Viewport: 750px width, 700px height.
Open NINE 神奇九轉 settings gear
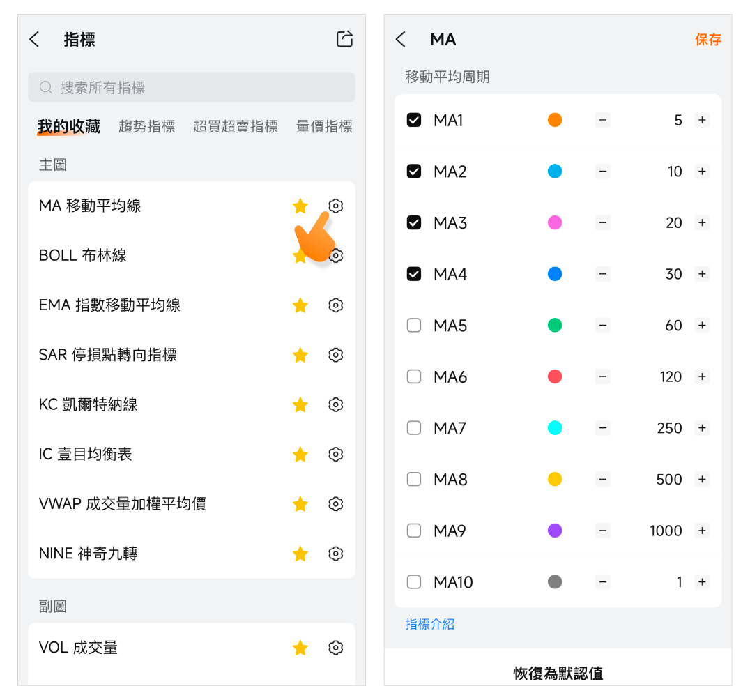tap(336, 554)
